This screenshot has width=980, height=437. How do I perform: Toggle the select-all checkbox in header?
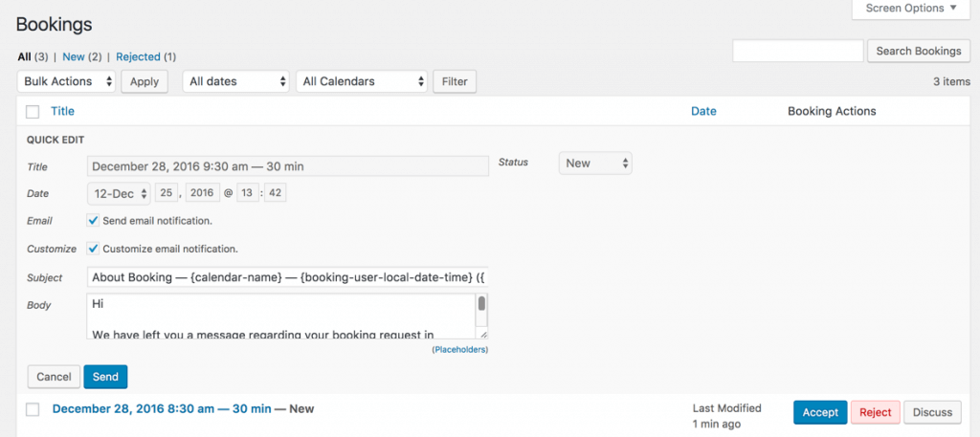tap(33, 111)
